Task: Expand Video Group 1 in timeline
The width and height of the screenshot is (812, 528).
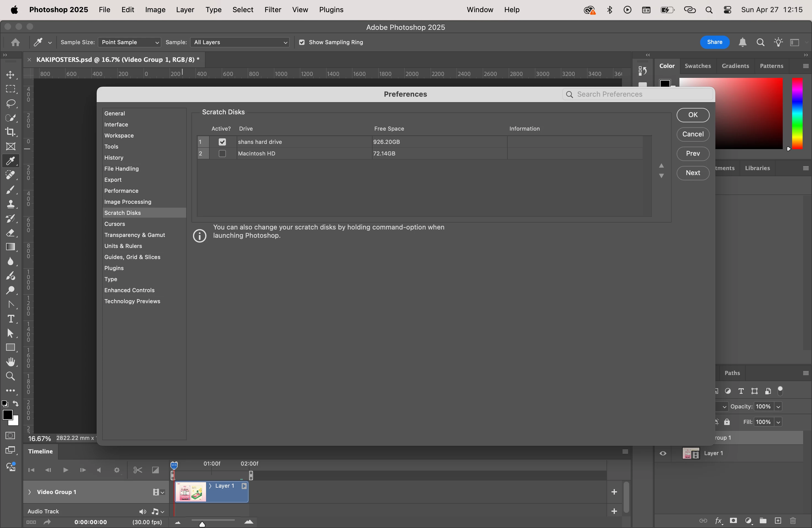Action: [29, 492]
